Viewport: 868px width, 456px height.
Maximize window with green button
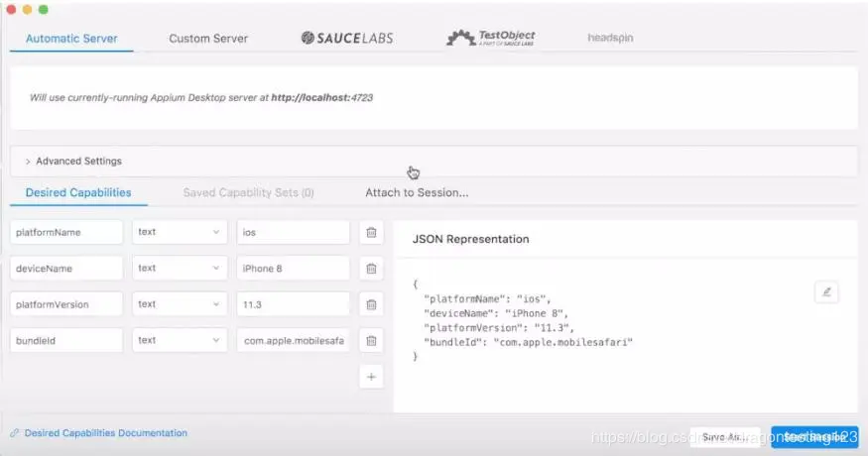pos(44,9)
